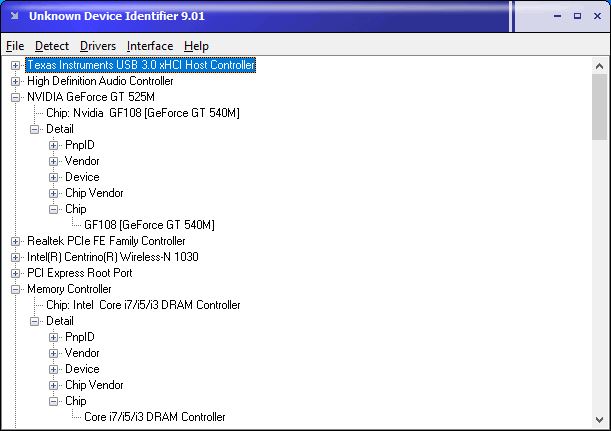Select NVIDIA GeForce GT 525M row
611x431 pixels.
(91, 97)
